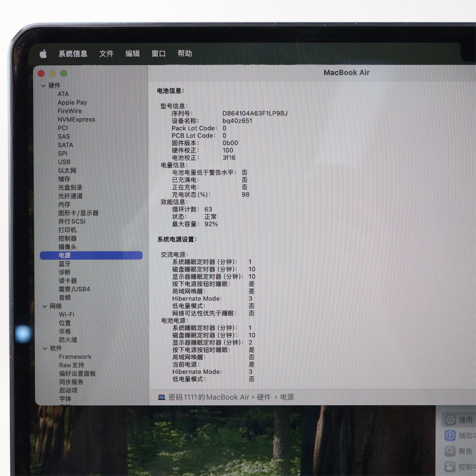Select 光纤通道 in the sidebar

pos(70,196)
